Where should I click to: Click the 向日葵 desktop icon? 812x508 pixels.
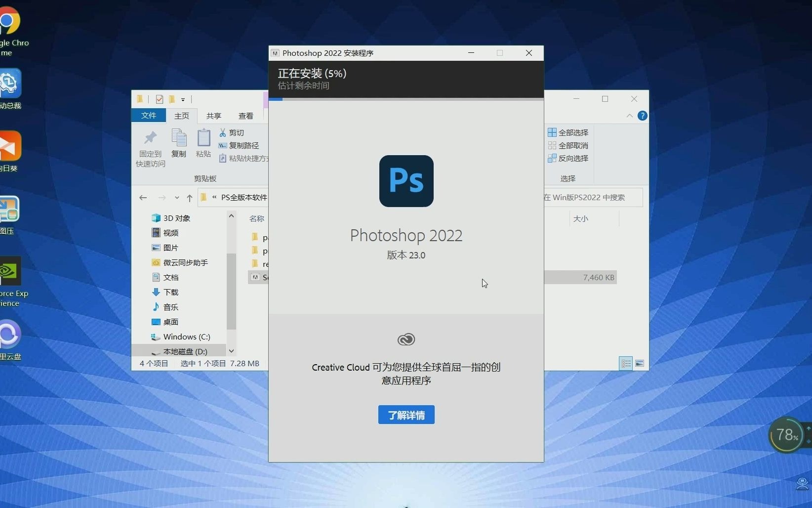(9, 153)
